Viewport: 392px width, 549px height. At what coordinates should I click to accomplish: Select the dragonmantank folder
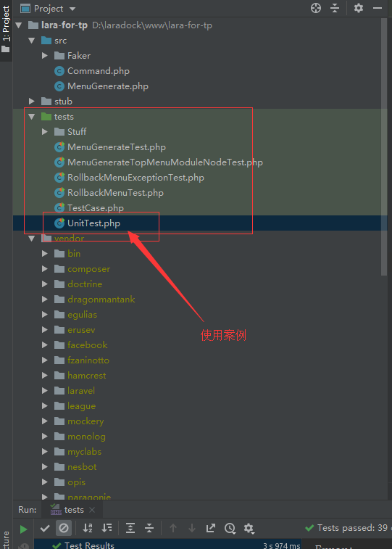(x=101, y=300)
